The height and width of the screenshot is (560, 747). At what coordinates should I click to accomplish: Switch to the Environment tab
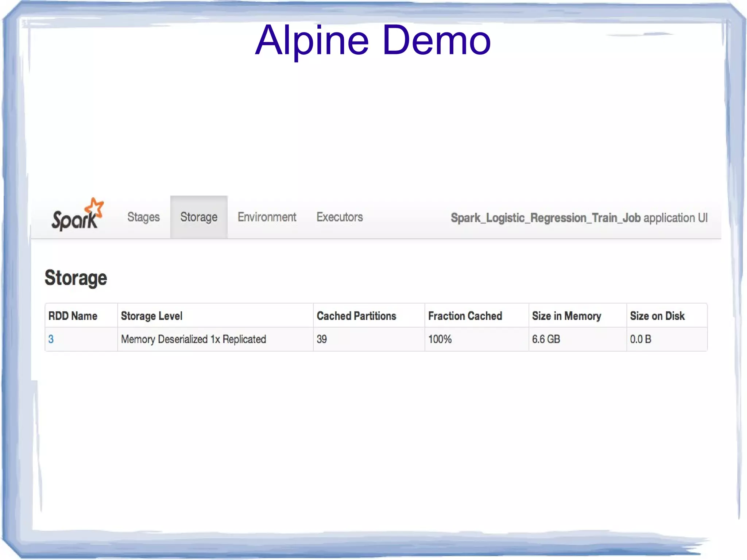coord(267,217)
